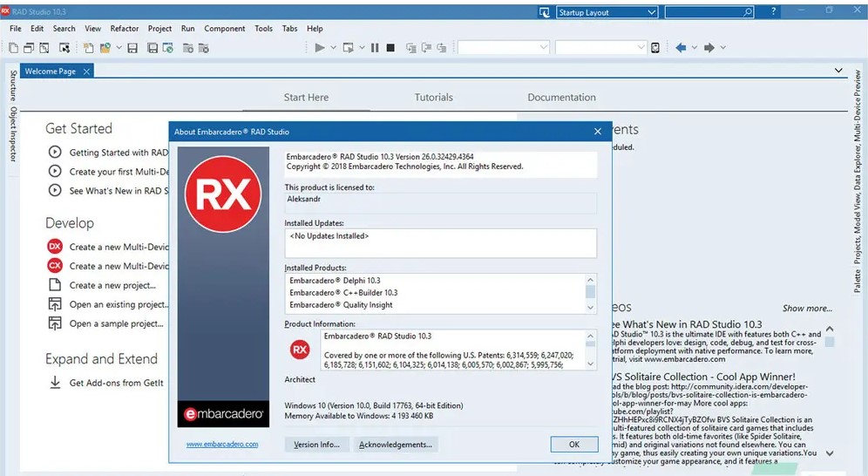
Task: Click the Remove file from project icon
Action: point(204,48)
